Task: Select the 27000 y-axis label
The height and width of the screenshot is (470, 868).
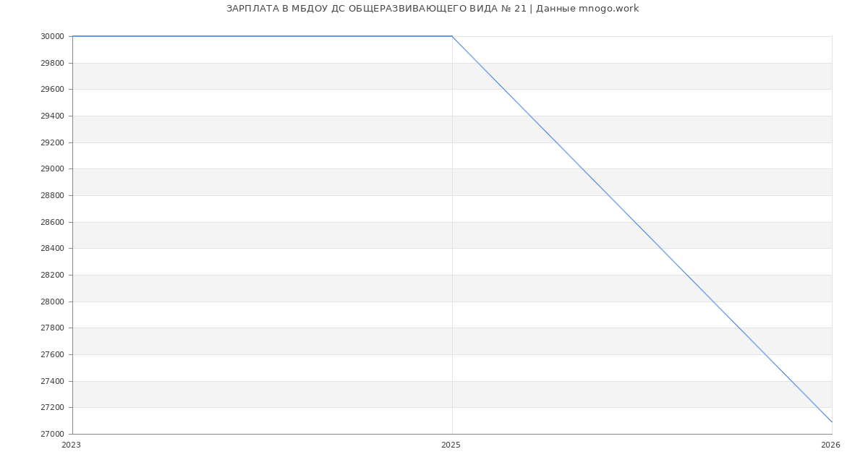Action: (x=53, y=435)
